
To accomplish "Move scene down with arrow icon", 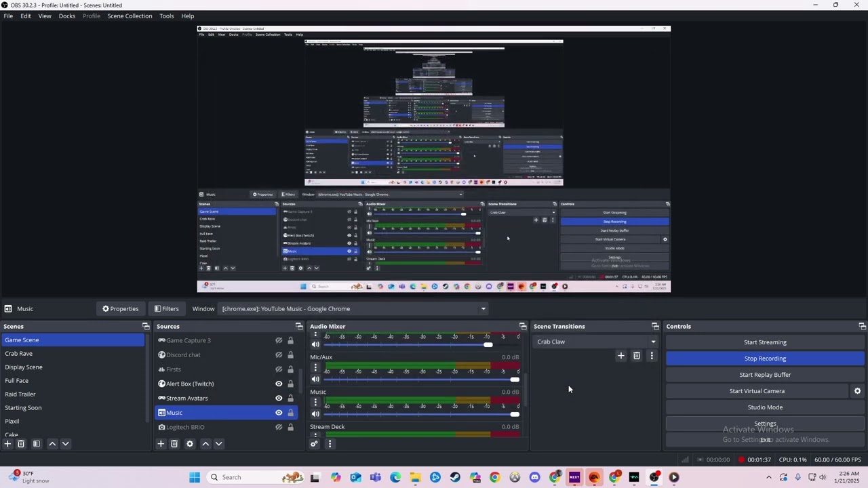I will pyautogui.click(x=66, y=444).
